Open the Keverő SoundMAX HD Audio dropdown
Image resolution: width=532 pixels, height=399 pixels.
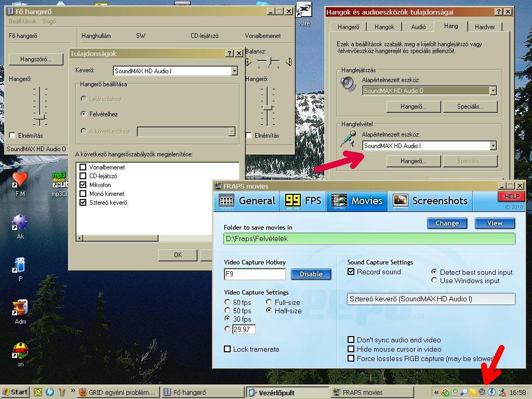pos(234,71)
